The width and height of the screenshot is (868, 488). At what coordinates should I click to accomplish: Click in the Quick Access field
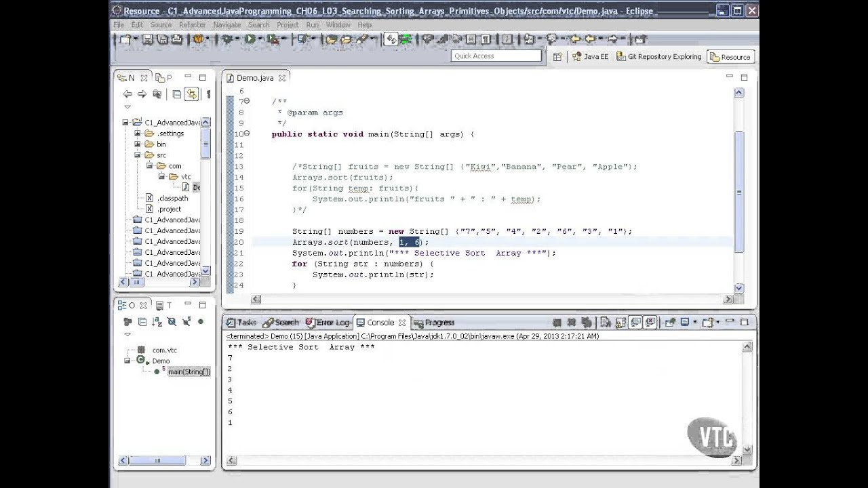point(496,56)
